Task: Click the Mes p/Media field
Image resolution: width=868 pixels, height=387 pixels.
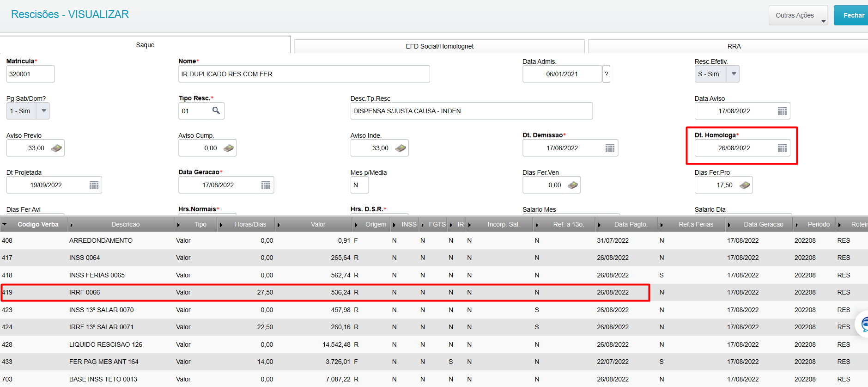Action: 359,185
